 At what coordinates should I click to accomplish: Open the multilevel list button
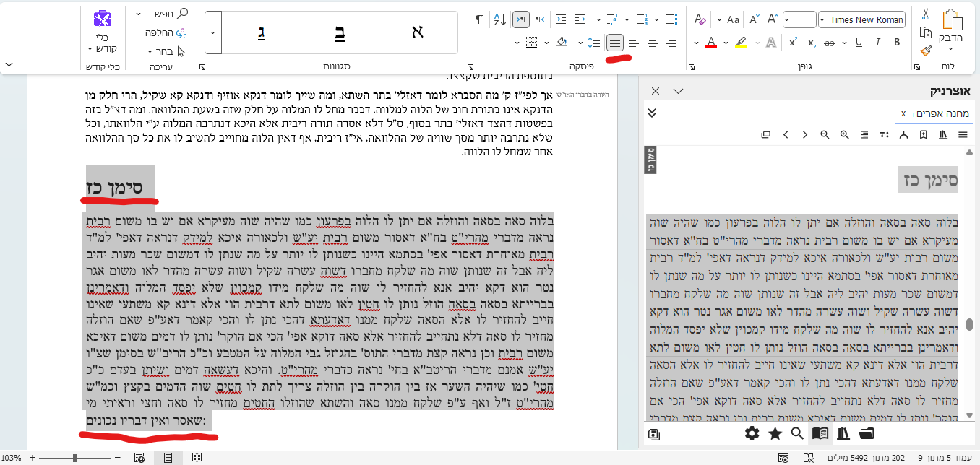click(x=611, y=19)
